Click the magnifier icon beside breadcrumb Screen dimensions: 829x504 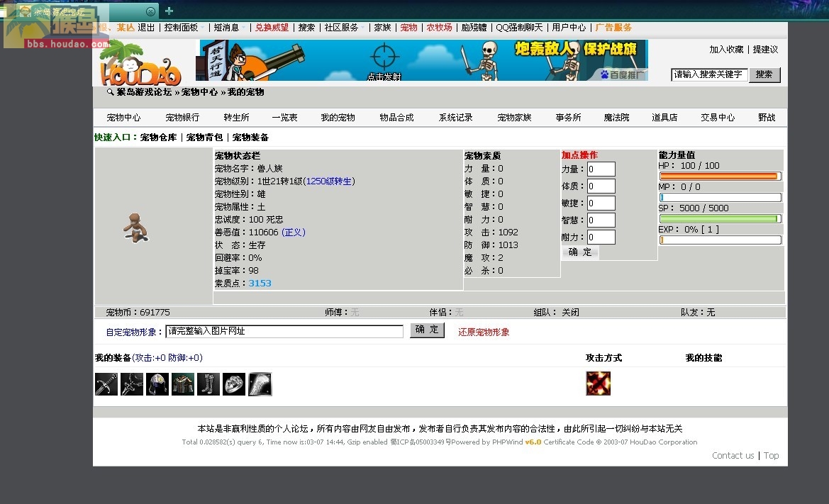click(110, 92)
